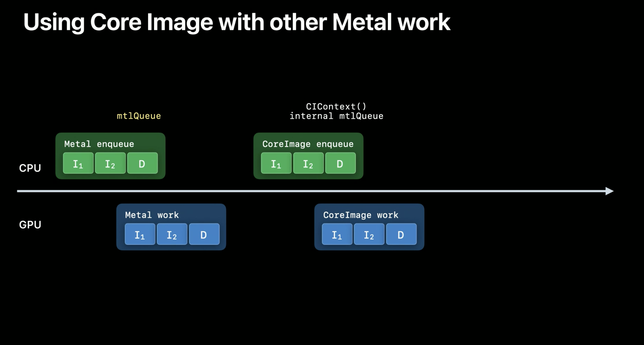The image size is (644, 345).
Task: Click the I2 block in Metal enqueue
Action: click(110, 163)
